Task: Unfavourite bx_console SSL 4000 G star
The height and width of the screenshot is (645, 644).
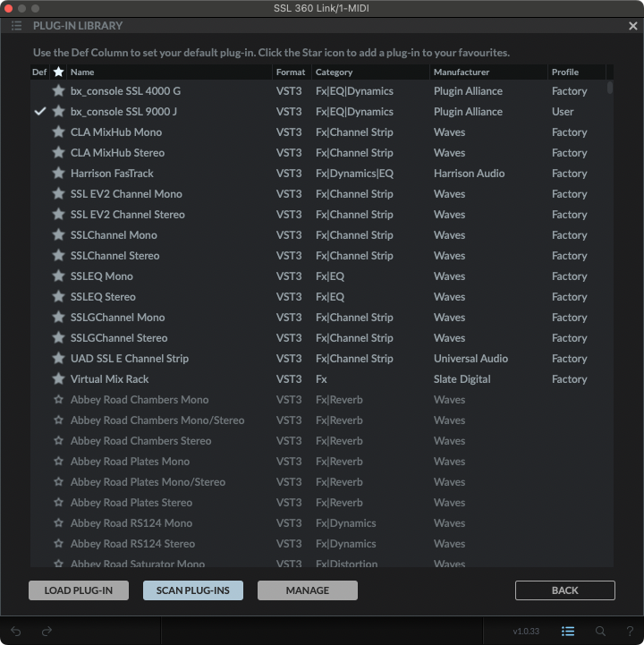Action: click(x=58, y=91)
